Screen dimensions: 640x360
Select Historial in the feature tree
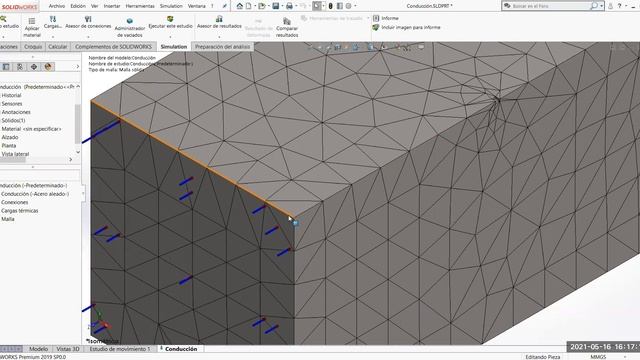point(11,95)
